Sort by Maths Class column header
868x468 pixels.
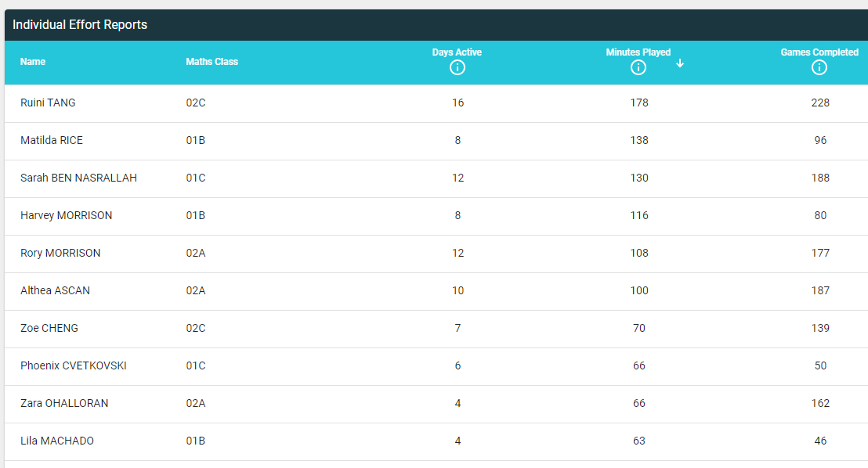pos(212,62)
